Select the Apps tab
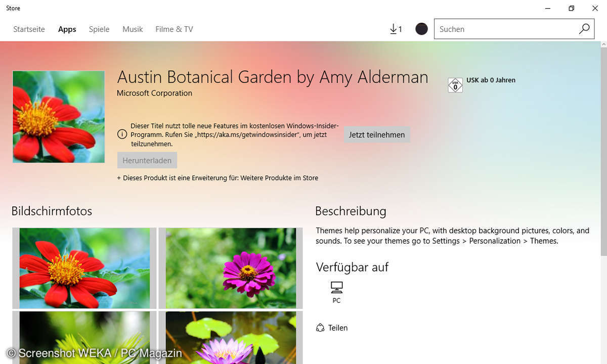The height and width of the screenshot is (364, 607). [67, 29]
